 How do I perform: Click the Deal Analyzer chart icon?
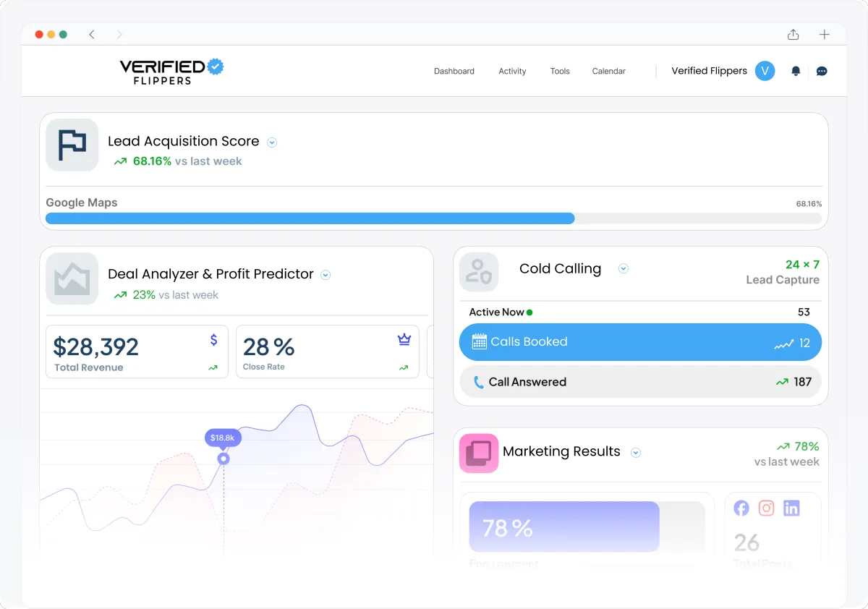point(72,278)
